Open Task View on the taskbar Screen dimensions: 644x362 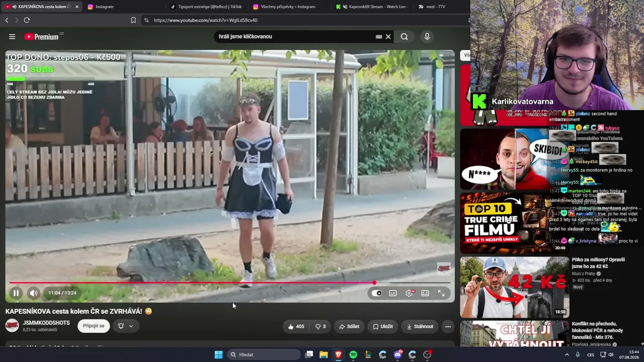[x=309, y=354]
